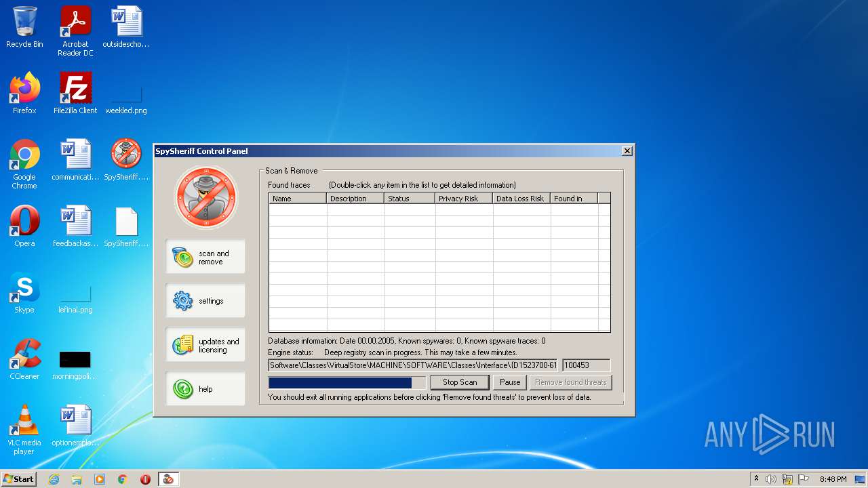868x488 pixels.
Task: Close the SpySheriff Control Panel window
Action: (627, 150)
